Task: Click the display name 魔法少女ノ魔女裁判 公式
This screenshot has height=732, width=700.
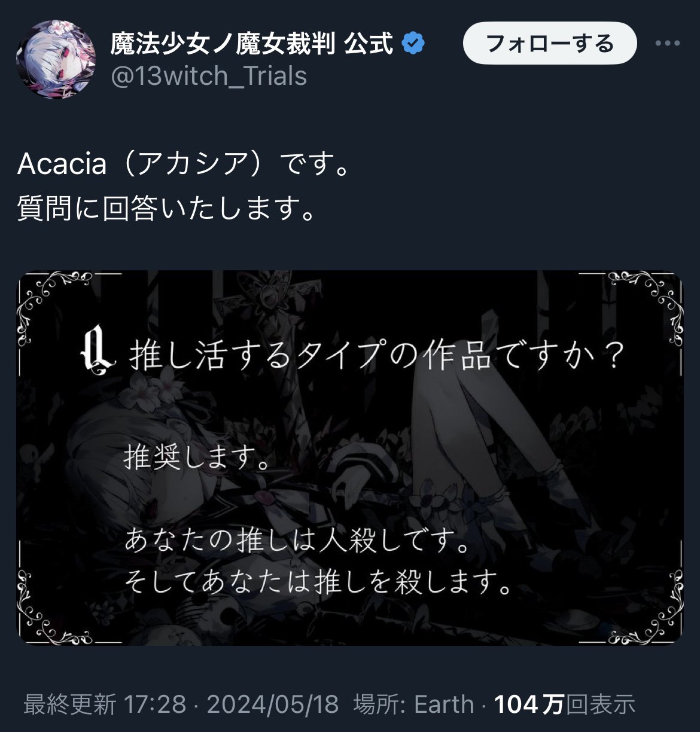Action: pyautogui.click(x=252, y=44)
